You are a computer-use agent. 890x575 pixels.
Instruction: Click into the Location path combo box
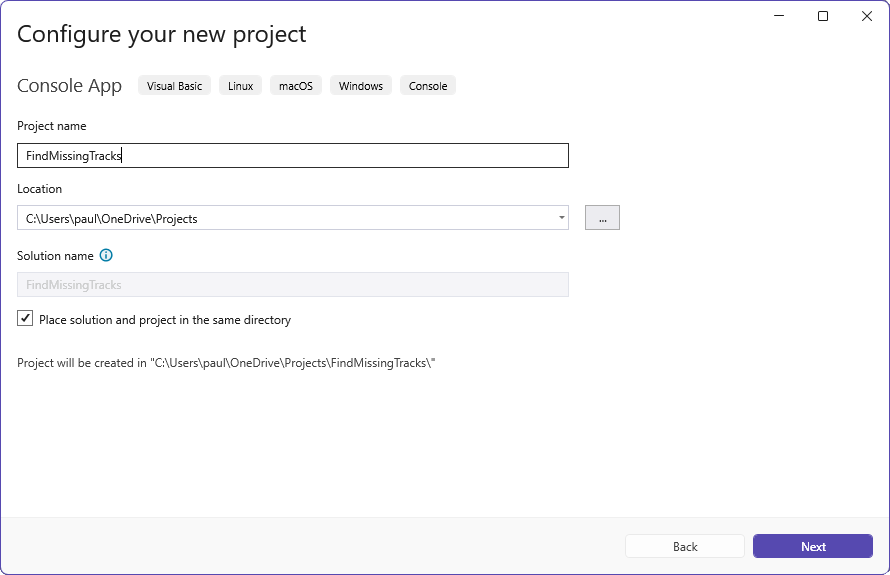293,218
